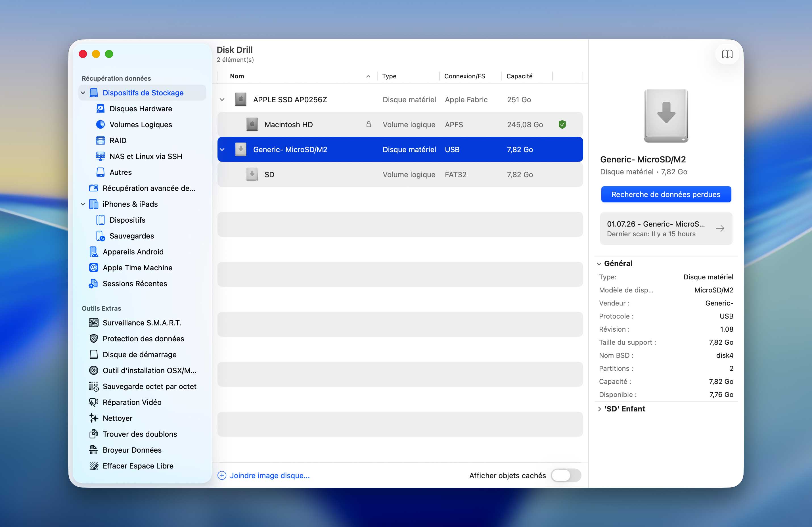This screenshot has height=527, width=812.
Task: Select Effacer Espace Libre icon
Action: pyautogui.click(x=93, y=466)
